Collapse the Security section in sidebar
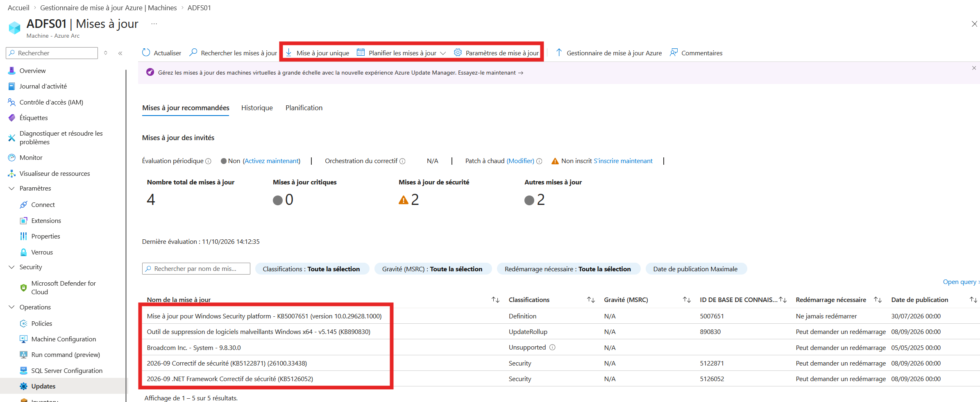The image size is (980, 402). tap(11, 267)
